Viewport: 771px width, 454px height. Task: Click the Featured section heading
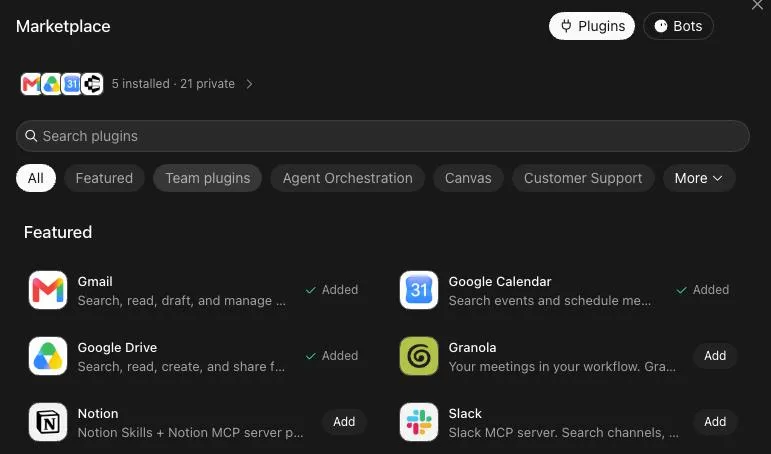(x=58, y=232)
